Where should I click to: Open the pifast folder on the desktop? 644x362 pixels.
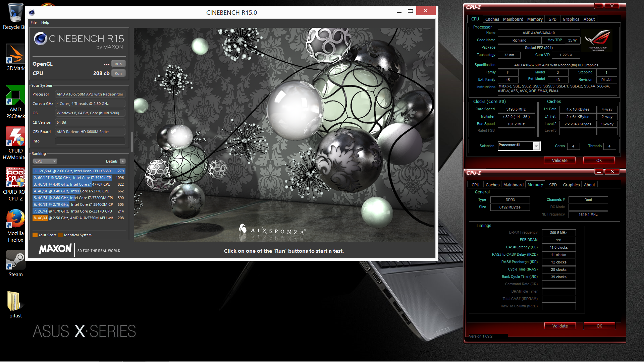15,305
